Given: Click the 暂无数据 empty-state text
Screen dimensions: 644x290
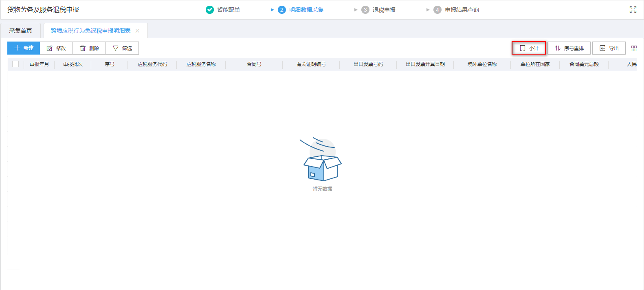Looking at the screenshot, I should [322, 189].
